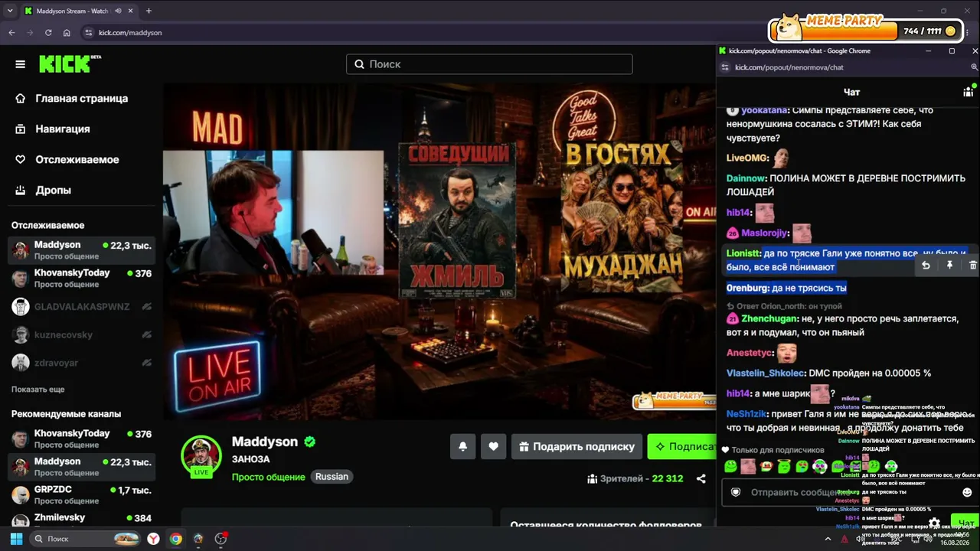
Task: Open chat settings gear icon
Action: tap(934, 523)
